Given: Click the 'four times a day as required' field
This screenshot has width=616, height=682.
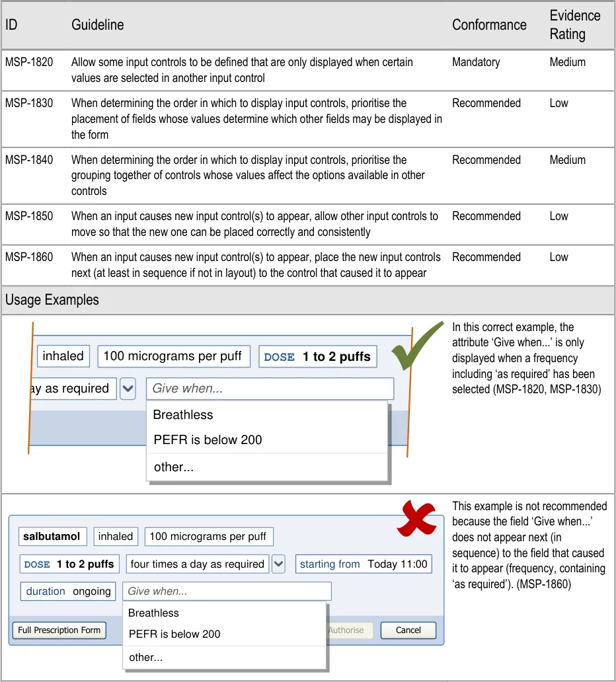Looking at the screenshot, I should pyautogui.click(x=197, y=564).
